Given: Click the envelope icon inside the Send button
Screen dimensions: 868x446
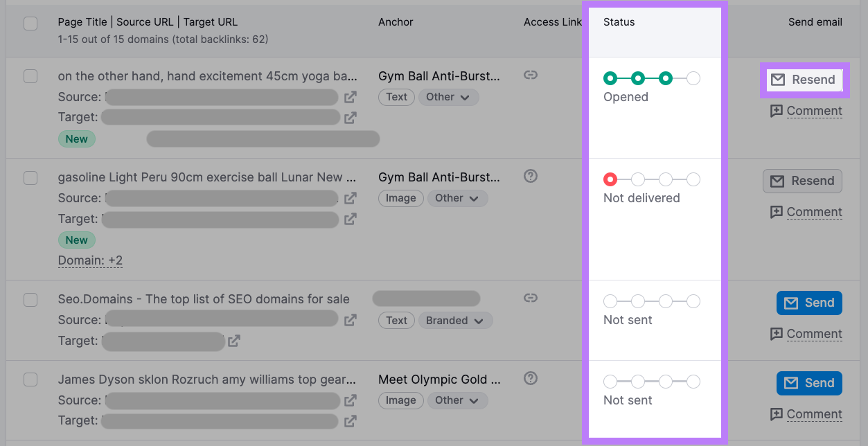Looking at the screenshot, I should (790, 303).
